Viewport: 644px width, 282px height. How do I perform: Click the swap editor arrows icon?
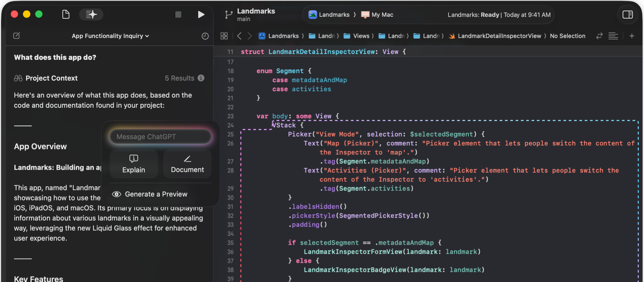coord(599,36)
